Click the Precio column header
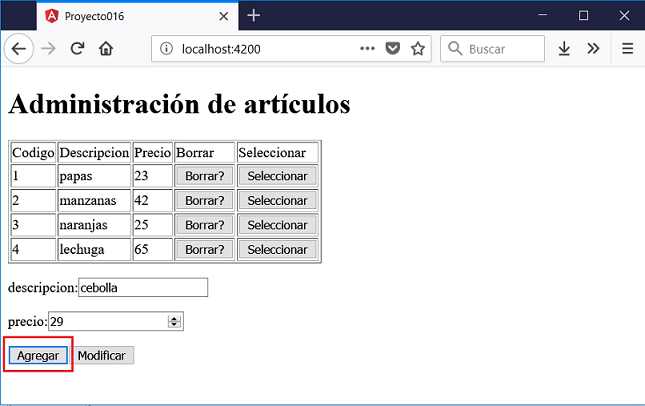This screenshot has height=406, width=645. pos(153,153)
